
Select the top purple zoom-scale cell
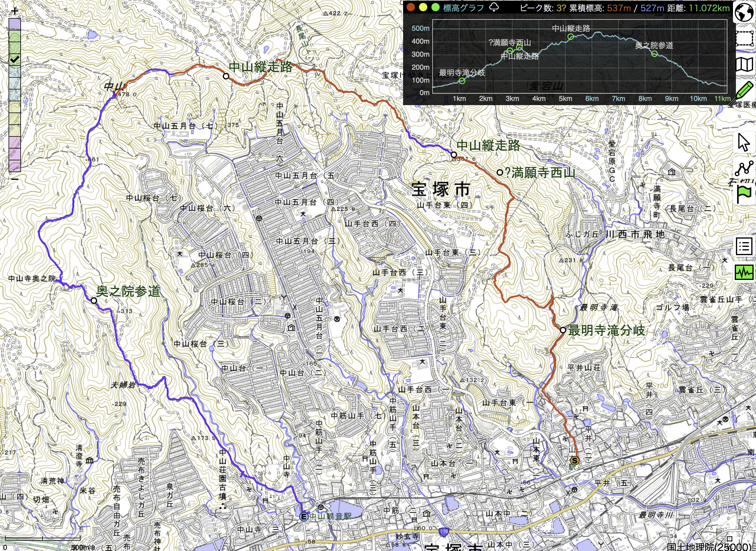click(15, 24)
